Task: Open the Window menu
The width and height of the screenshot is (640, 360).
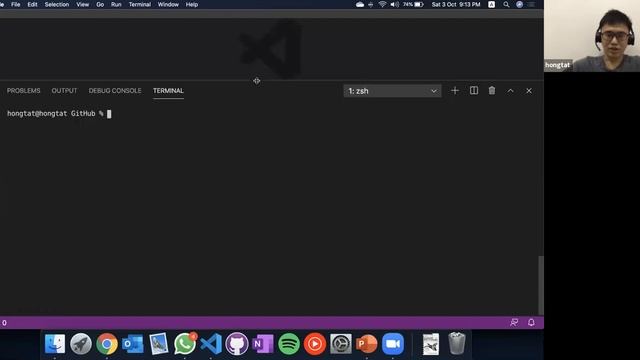Action: point(168,4)
